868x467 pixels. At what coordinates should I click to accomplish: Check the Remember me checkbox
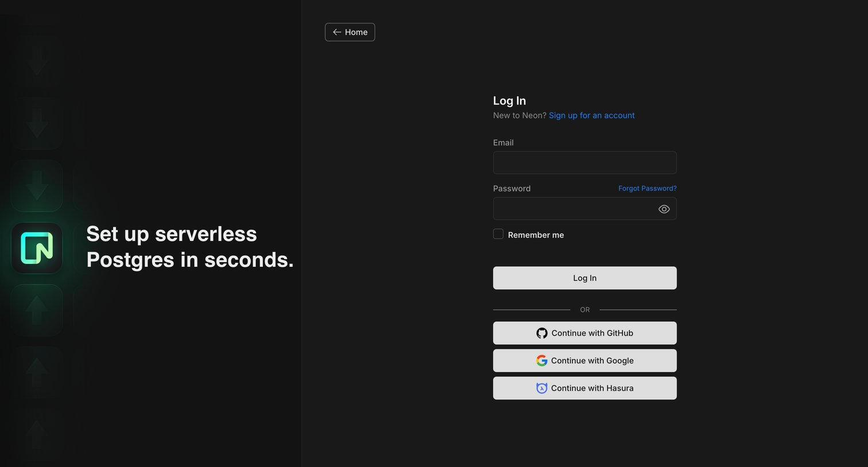pyautogui.click(x=498, y=234)
